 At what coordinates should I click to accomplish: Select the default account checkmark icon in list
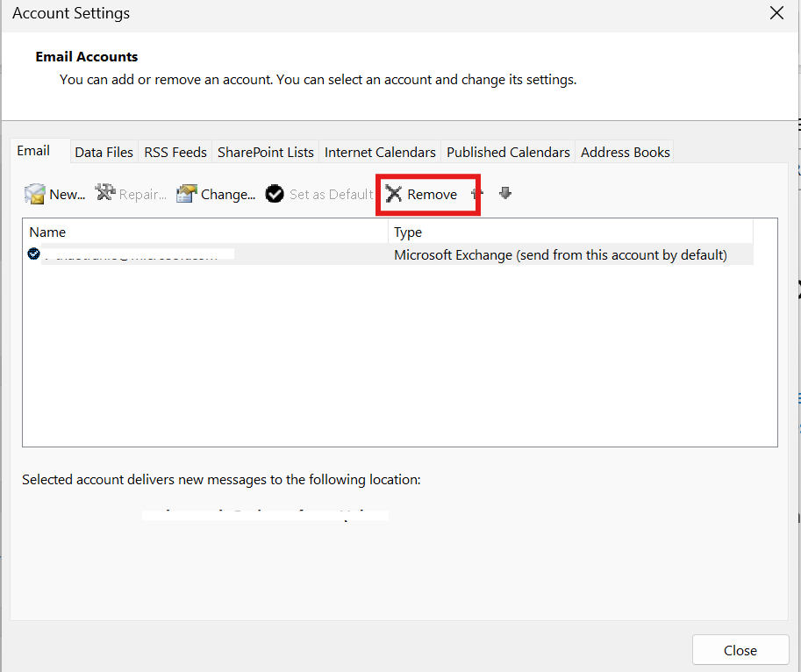(33, 254)
